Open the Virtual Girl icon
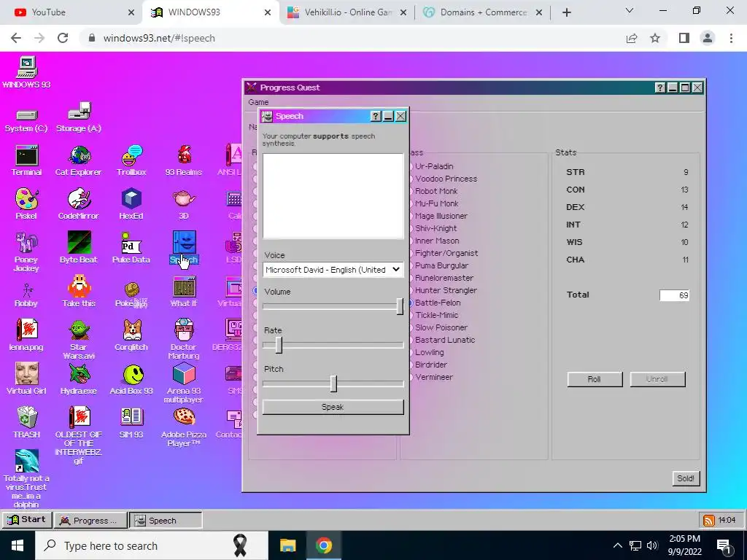The height and width of the screenshot is (560, 747). click(26, 379)
